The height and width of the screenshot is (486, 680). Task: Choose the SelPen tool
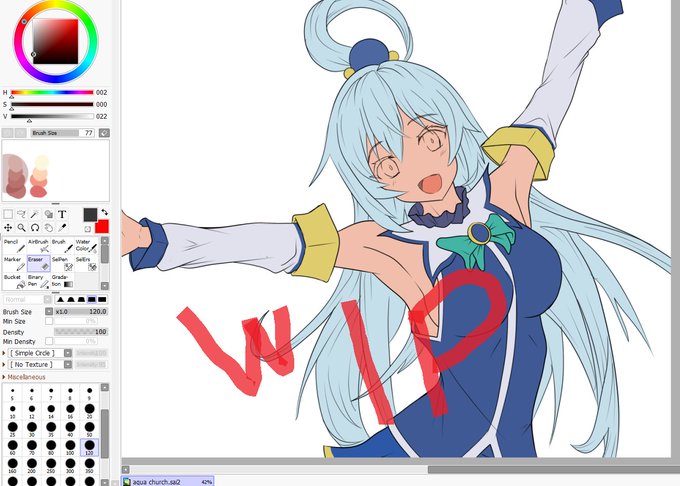(x=62, y=263)
